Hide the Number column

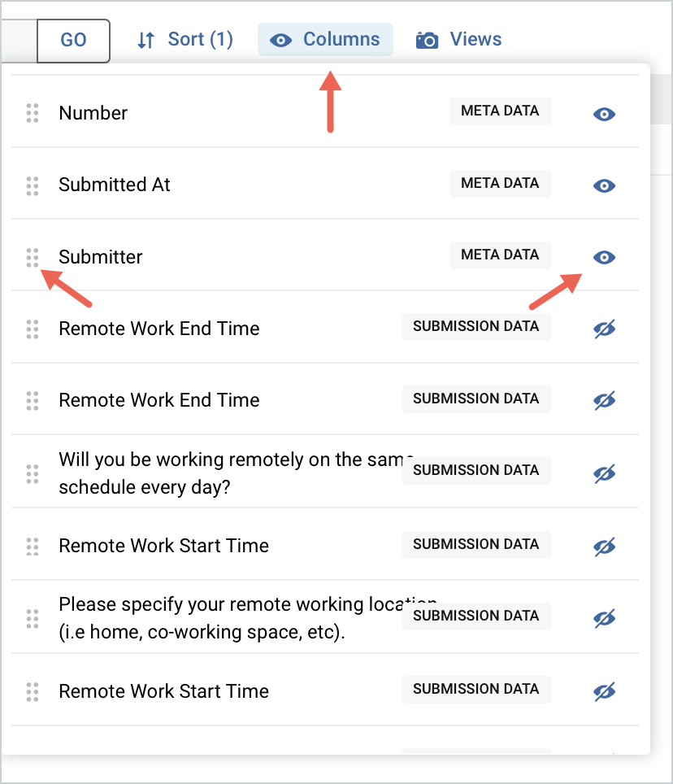click(x=604, y=114)
